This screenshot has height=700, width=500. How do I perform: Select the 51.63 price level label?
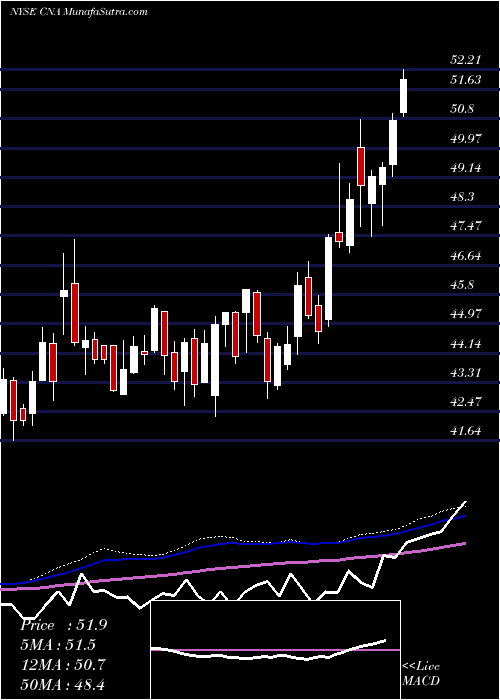tap(466, 80)
